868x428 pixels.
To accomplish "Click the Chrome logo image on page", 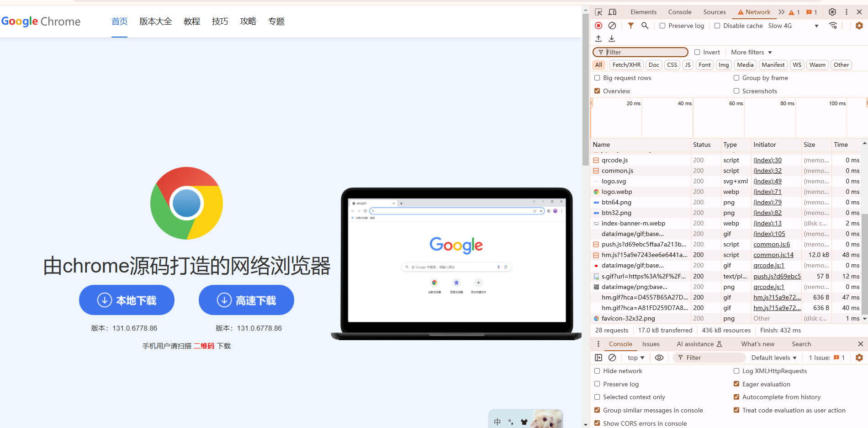I will click(x=186, y=203).
